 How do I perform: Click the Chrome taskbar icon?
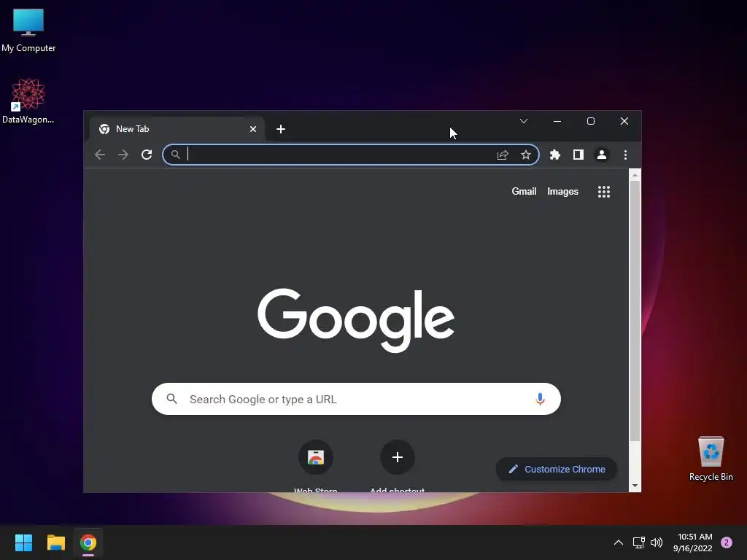88,542
